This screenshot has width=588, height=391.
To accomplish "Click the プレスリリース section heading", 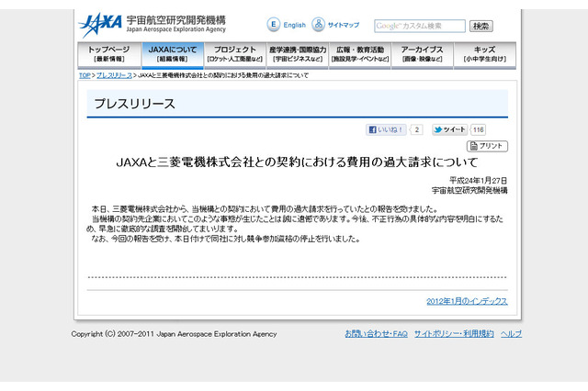I will coord(135,104).
